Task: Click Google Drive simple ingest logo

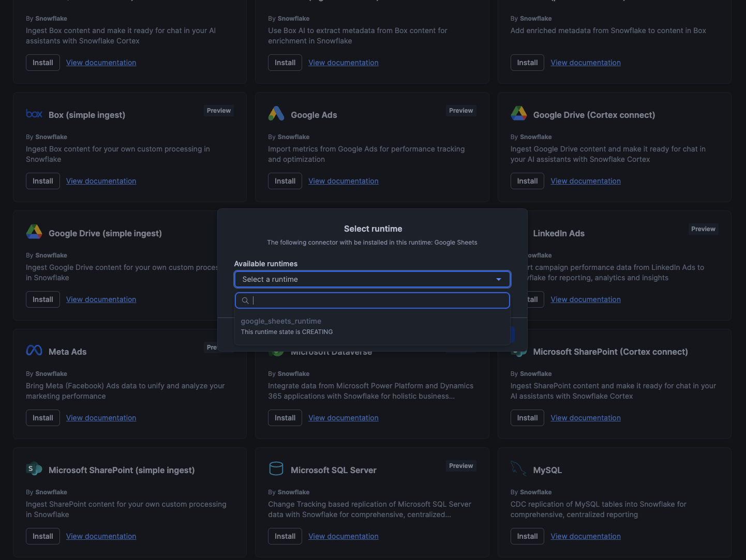Action: [34, 232]
